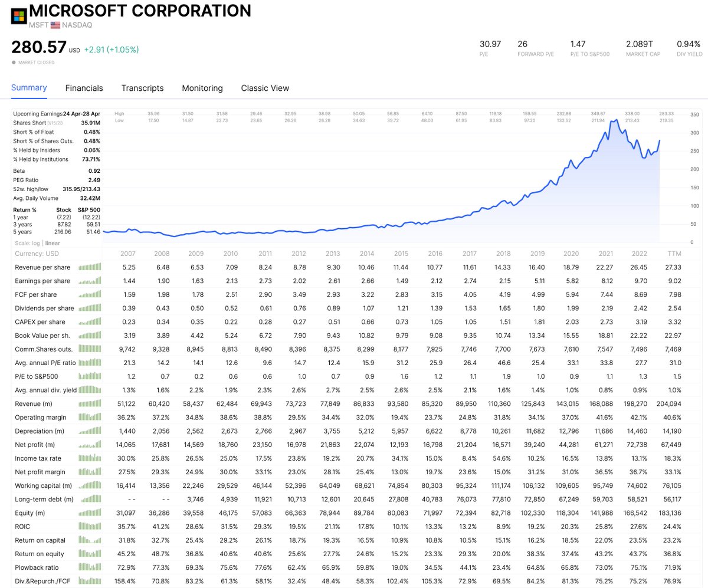Click the Shares Short value 35.91M
This screenshot has width=708, height=588.
(x=90, y=123)
